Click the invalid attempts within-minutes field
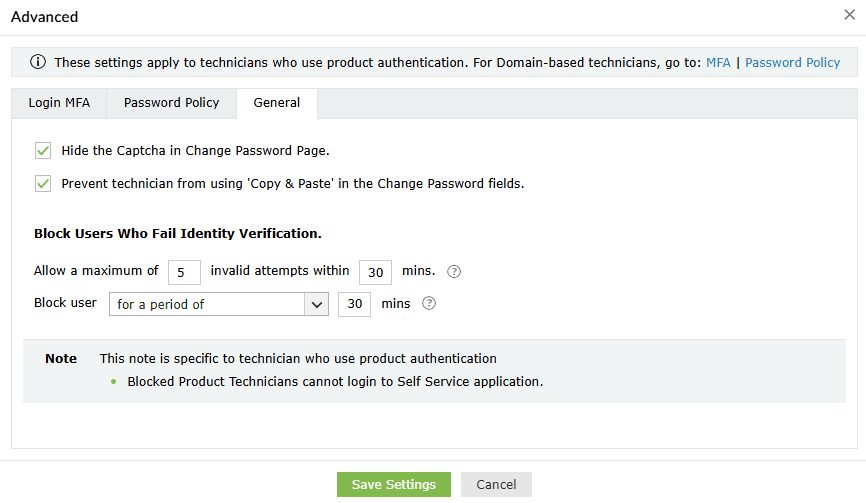Image resolution: width=866 pixels, height=503 pixels. [375, 271]
